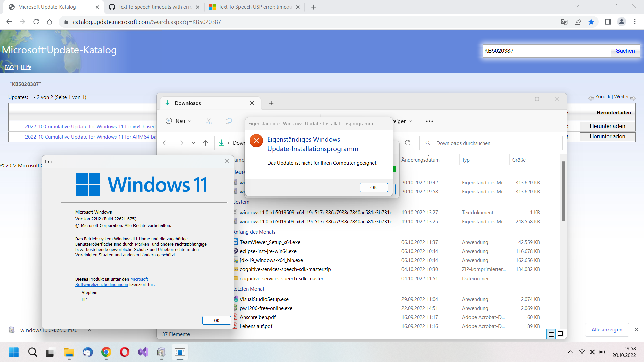This screenshot has width=644, height=362.
Task: Confirm the update error with OK
Action: [x=373, y=187]
